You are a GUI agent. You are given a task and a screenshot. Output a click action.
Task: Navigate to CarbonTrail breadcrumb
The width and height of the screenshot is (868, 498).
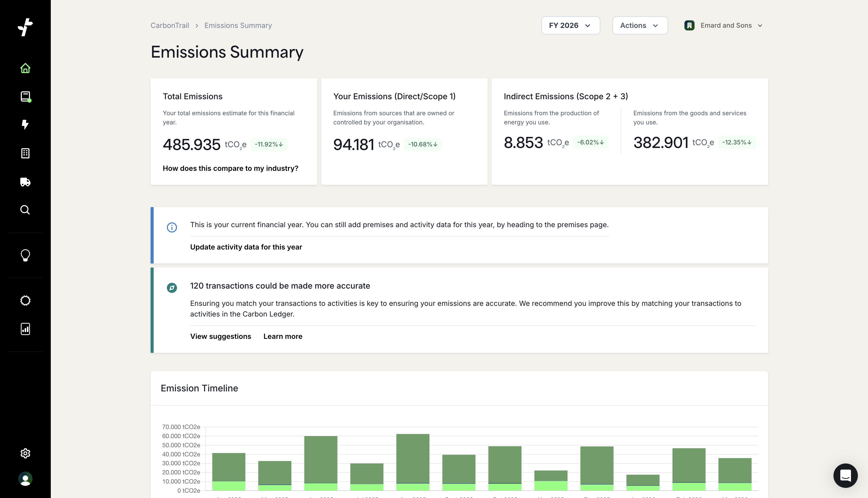pyautogui.click(x=170, y=25)
